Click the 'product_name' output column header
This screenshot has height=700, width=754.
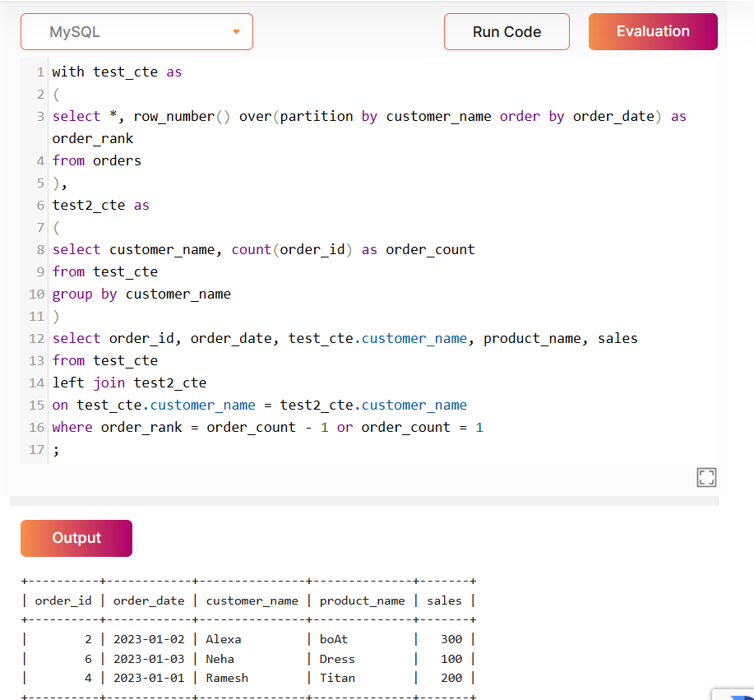pos(362,601)
